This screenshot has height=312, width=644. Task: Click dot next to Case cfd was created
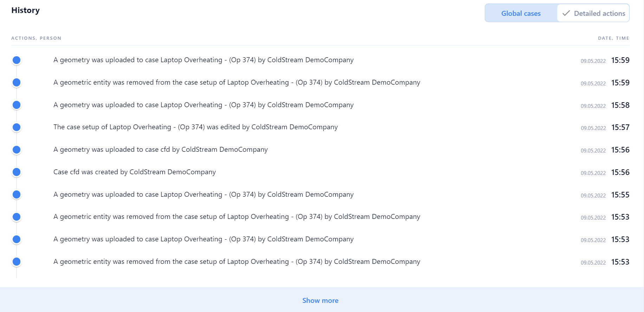[17, 172]
